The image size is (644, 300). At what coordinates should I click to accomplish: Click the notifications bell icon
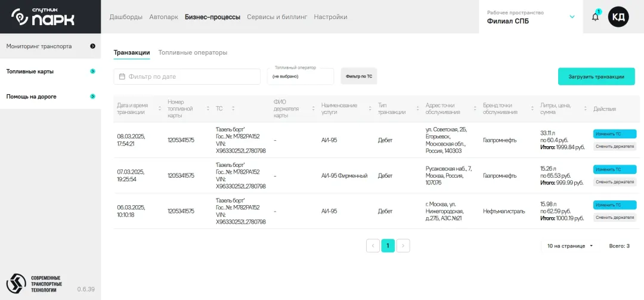595,17
